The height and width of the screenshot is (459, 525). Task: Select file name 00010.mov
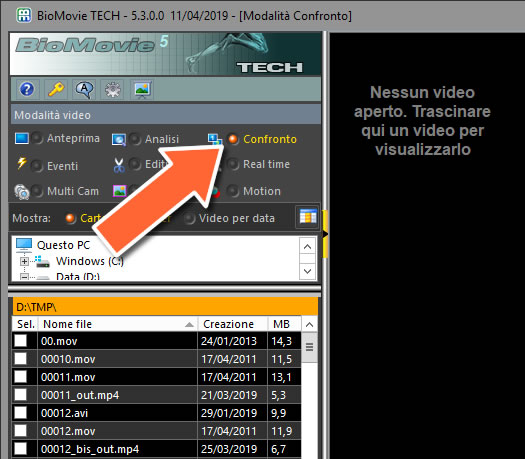coord(68,359)
